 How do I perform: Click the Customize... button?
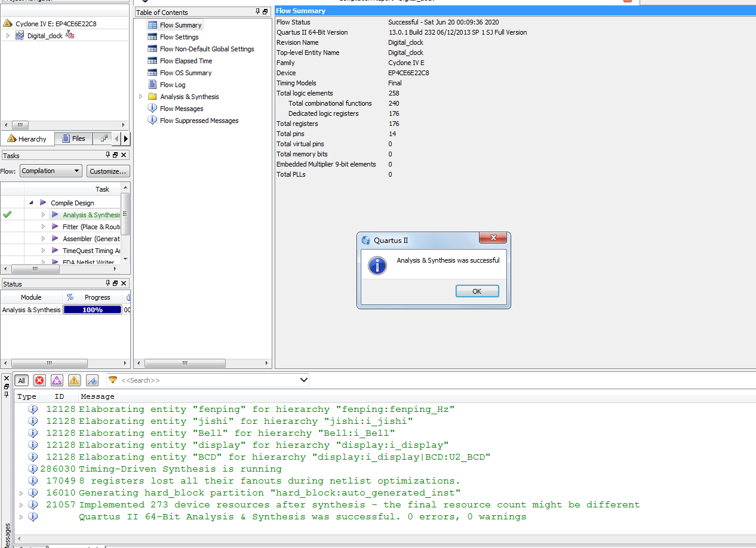click(x=108, y=171)
